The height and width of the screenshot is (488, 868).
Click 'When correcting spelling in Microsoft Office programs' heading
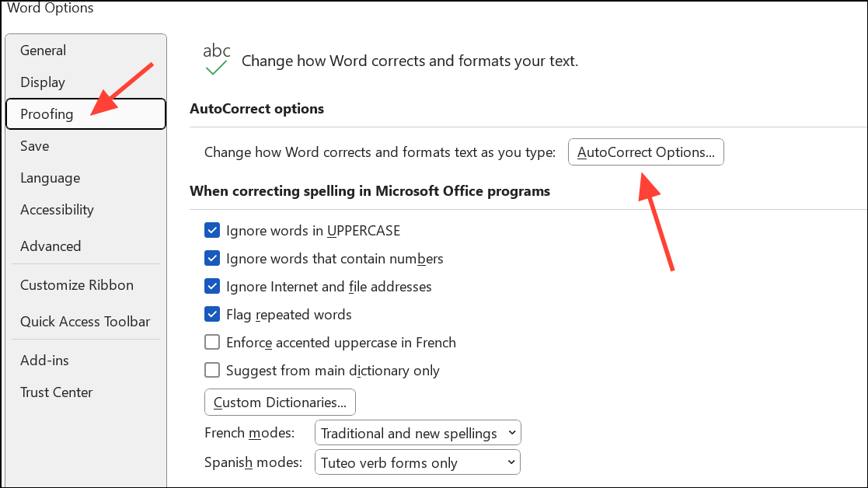tap(370, 191)
